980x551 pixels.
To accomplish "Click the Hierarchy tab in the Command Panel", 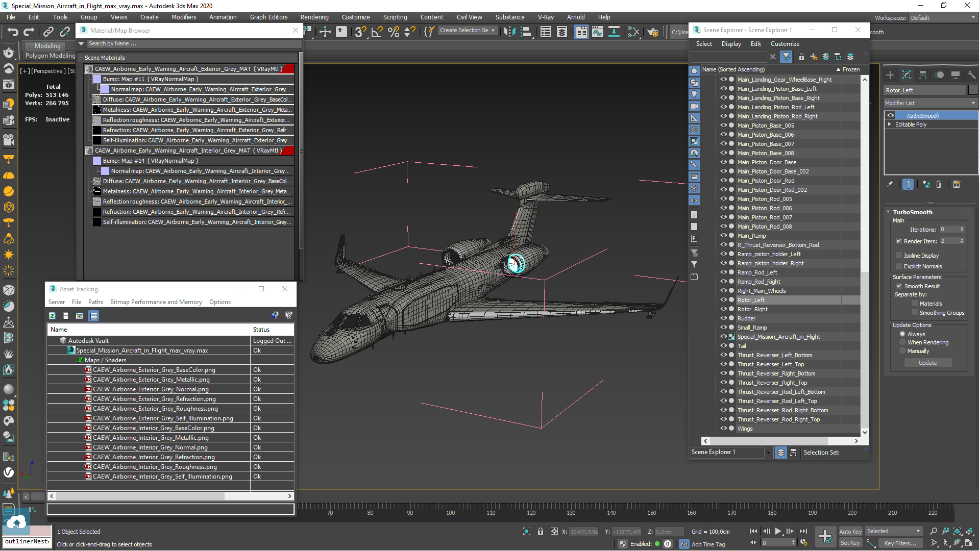I will point(923,75).
